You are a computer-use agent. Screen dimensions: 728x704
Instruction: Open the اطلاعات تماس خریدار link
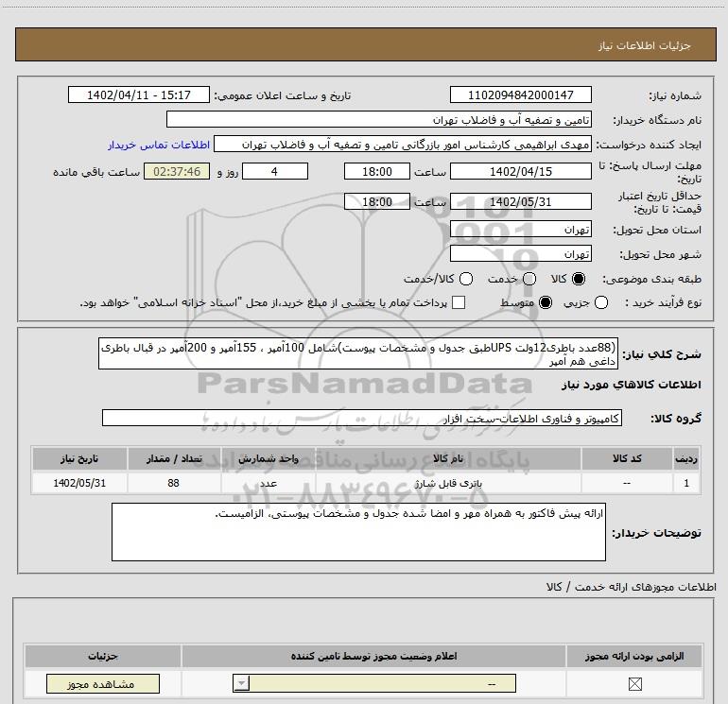pos(159,145)
